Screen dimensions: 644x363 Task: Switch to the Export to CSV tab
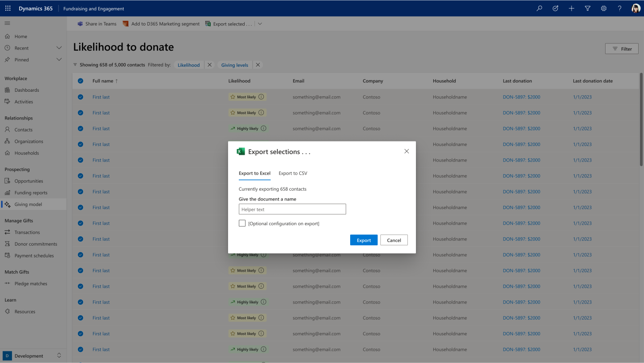tap(292, 173)
